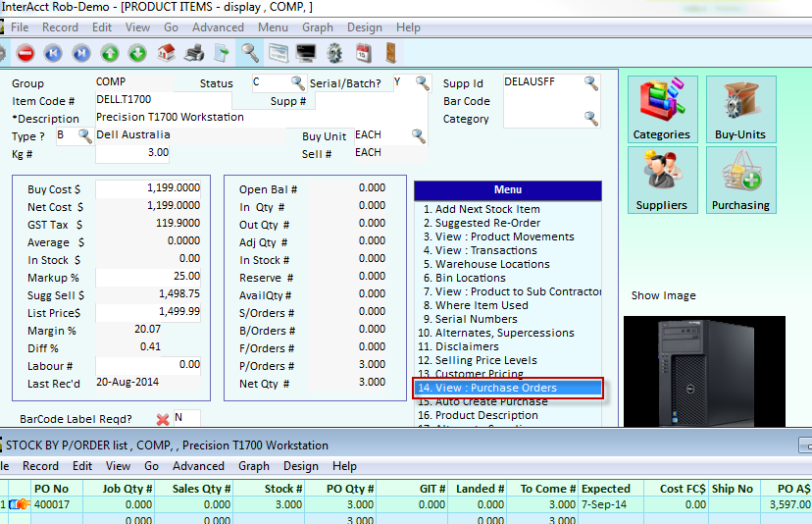Click lookup magnifier beside Type field

84,135
